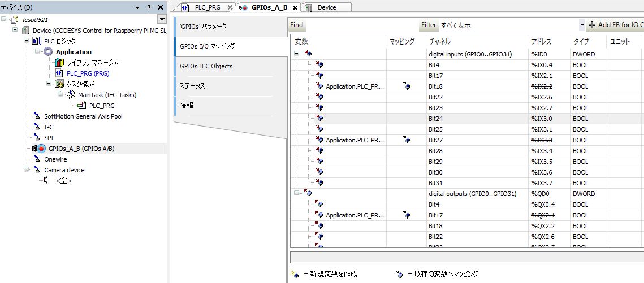
Task: Switch to the Device editor tab
Action: tap(326, 7)
